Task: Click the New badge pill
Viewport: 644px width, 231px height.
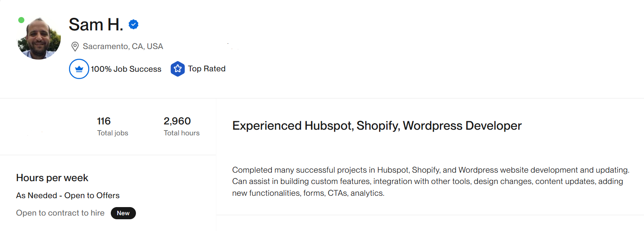Action: [x=123, y=213]
